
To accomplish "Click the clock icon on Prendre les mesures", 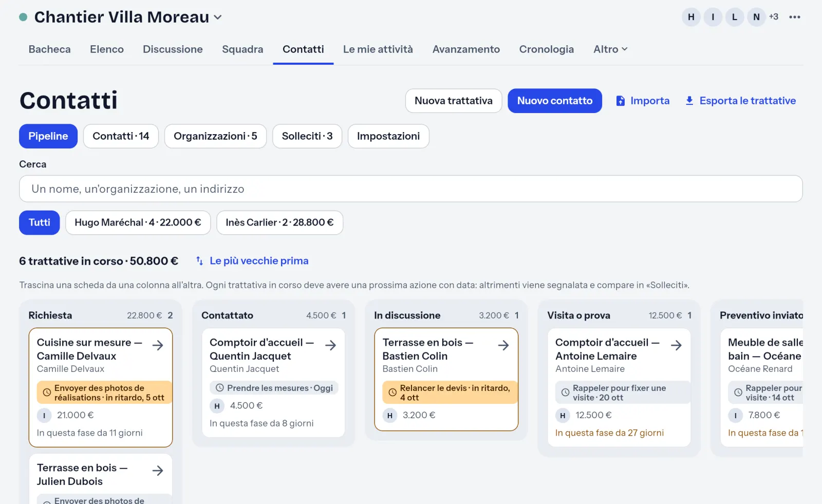I will pyautogui.click(x=219, y=388).
